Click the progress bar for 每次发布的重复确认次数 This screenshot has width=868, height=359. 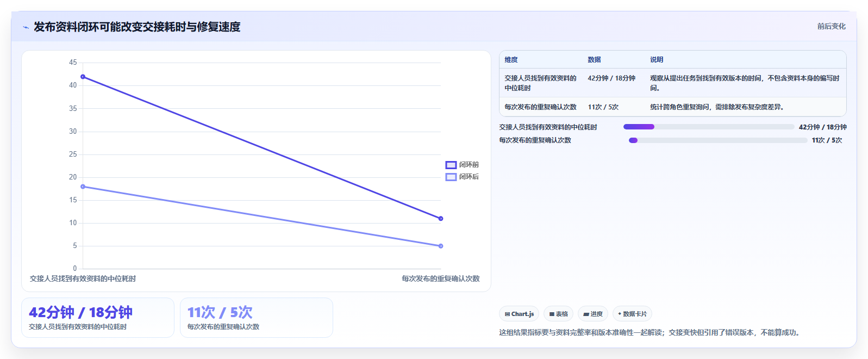718,140
